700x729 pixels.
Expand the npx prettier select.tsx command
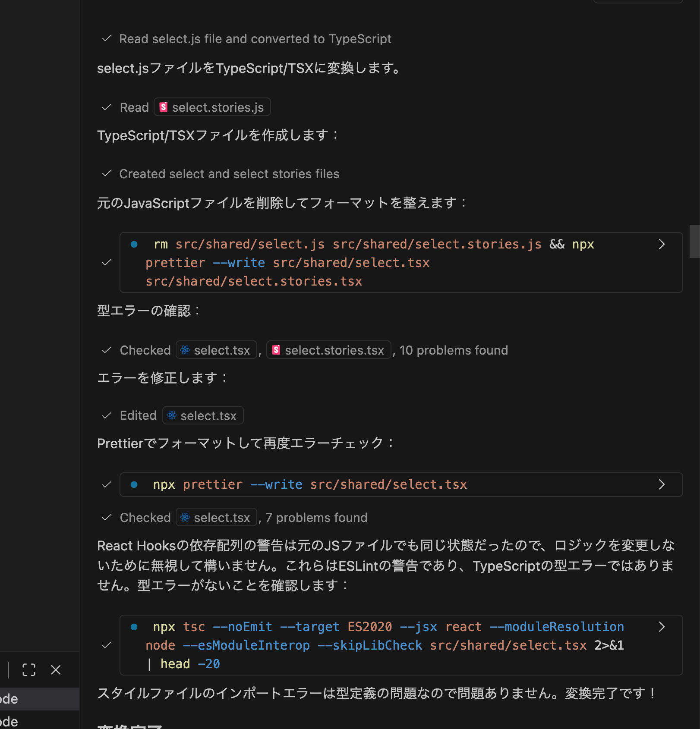(x=662, y=484)
